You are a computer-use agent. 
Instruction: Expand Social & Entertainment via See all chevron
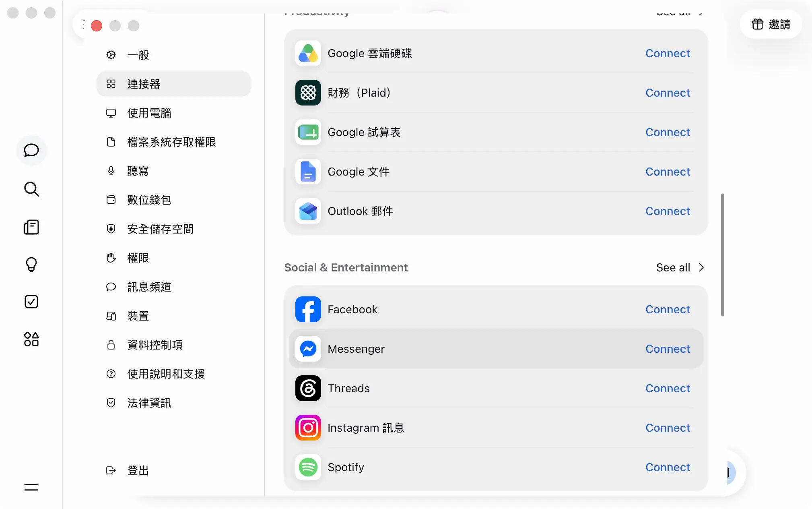click(x=701, y=267)
